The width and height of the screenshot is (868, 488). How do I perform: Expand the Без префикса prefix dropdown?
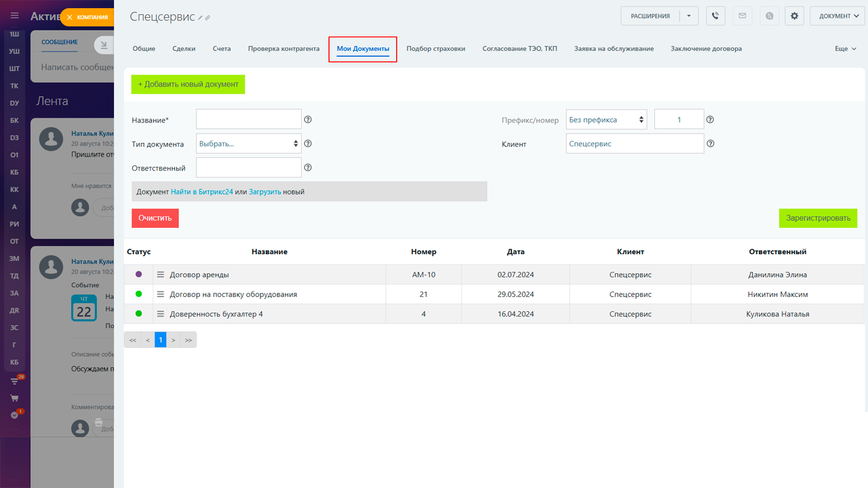(606, 120)
